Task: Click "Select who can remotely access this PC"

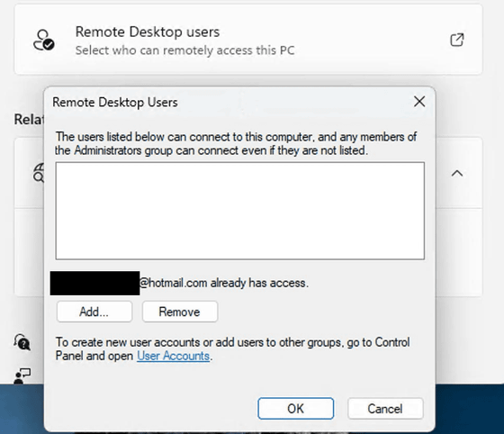Action: (x=184, y=50)
